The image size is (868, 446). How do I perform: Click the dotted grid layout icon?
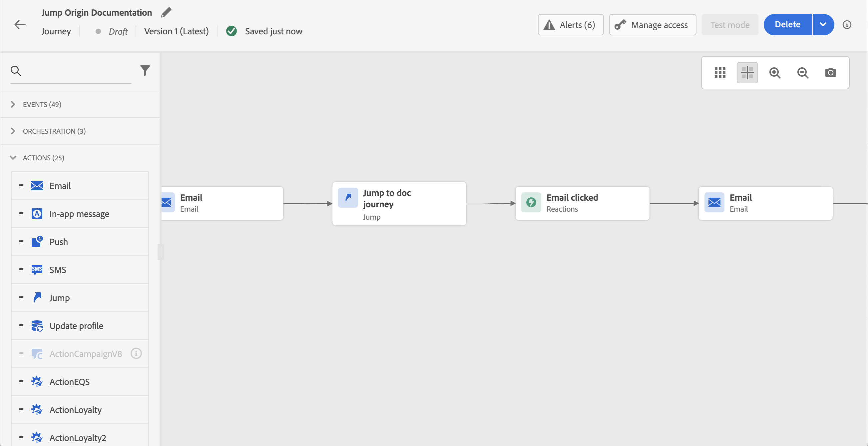[720, 73]
